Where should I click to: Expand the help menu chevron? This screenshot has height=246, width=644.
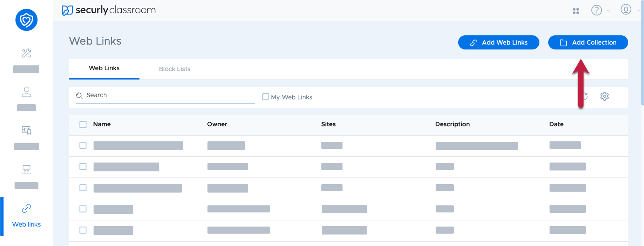coord(609,11)
